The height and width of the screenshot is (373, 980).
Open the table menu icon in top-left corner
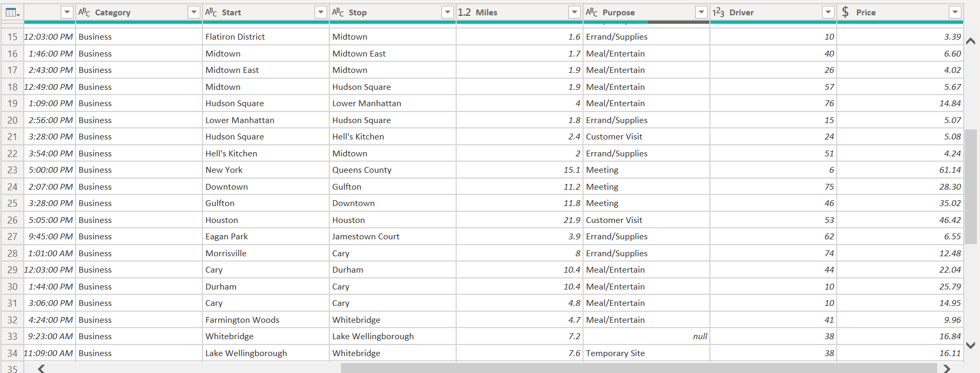pyautogui.click(x=12, y=12)
